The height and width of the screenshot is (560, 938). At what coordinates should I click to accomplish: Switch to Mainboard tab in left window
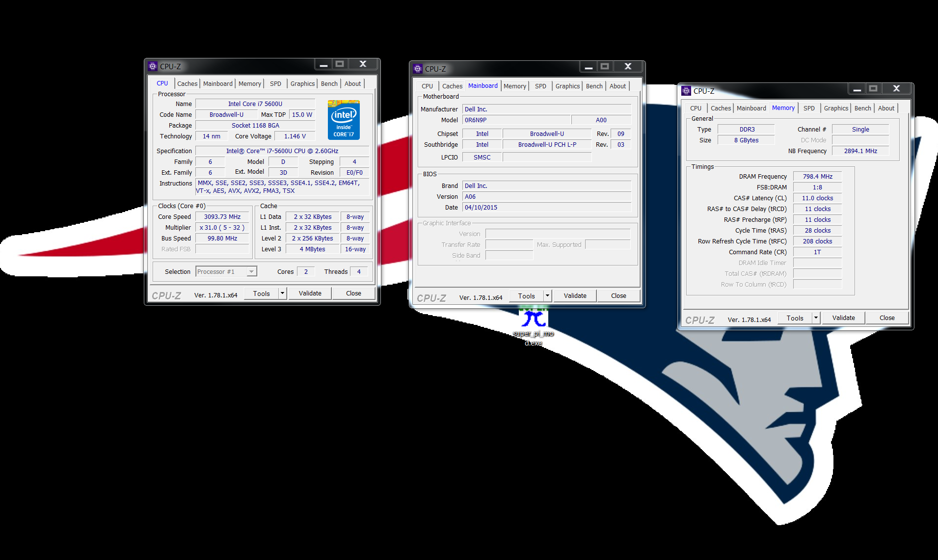(x=218, y=84)
